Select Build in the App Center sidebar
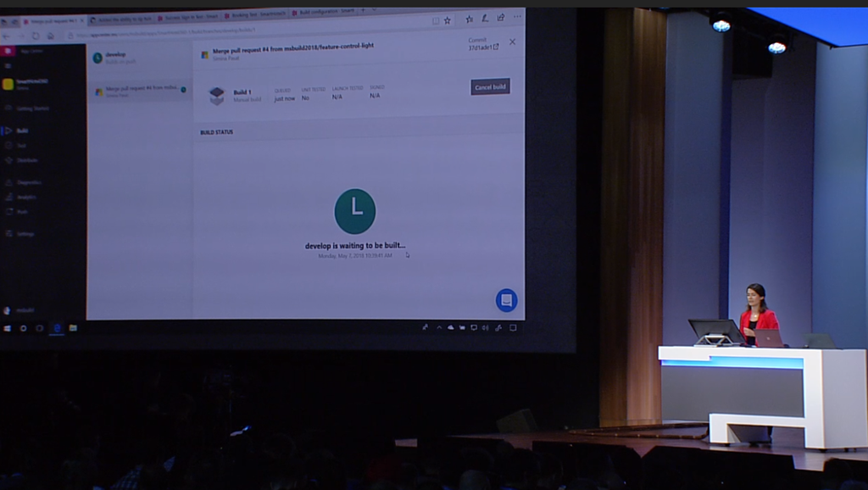868x490 pixels. [17, 131]
